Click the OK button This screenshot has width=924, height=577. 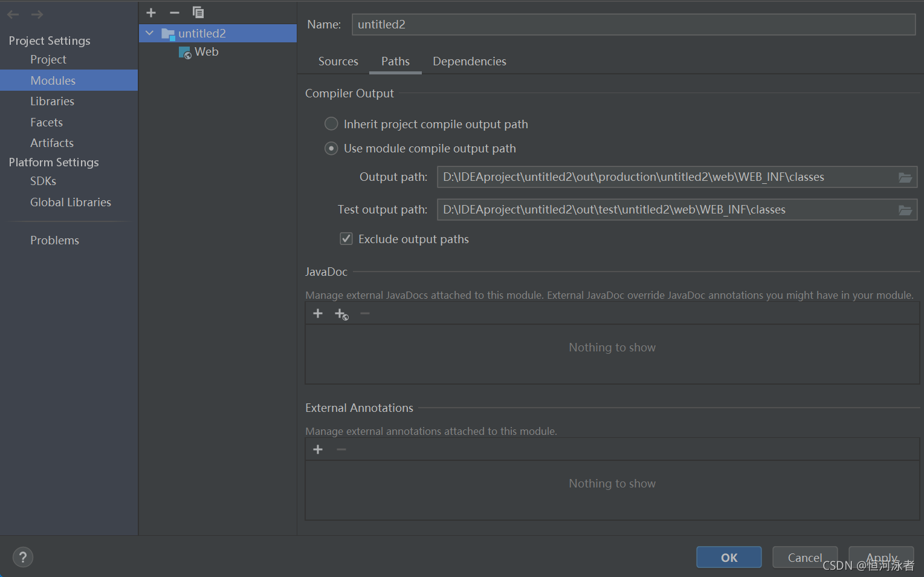tap(729, 557)
